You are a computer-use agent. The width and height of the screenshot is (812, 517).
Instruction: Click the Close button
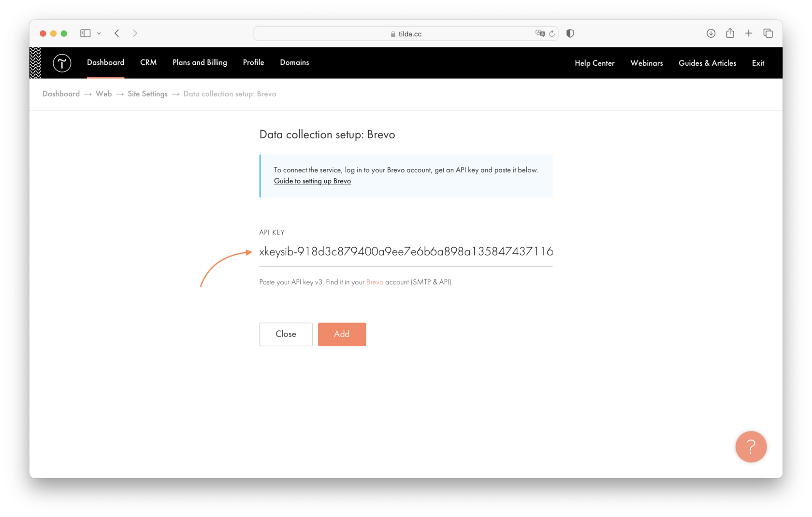tap(286, 334)
